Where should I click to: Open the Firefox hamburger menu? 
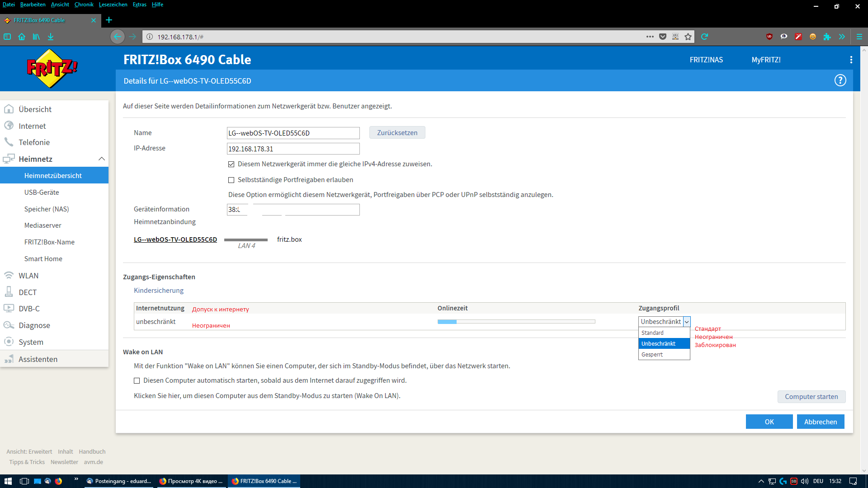tap(859, 37)
